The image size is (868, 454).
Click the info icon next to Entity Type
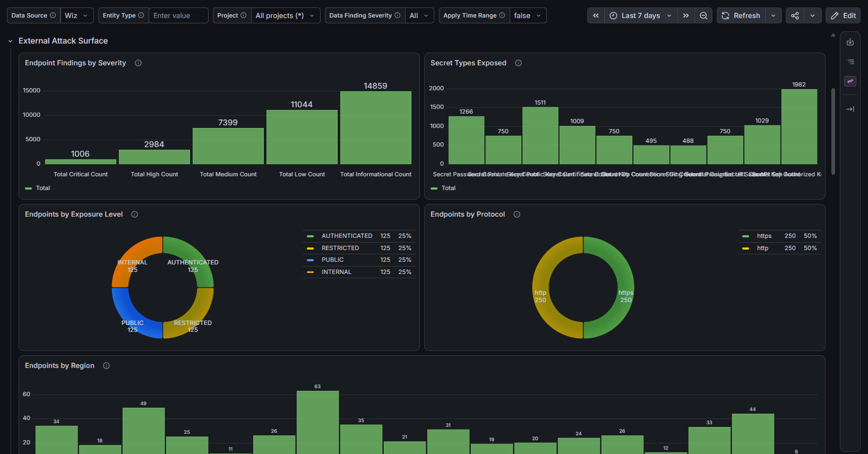(x=141, y=15)
